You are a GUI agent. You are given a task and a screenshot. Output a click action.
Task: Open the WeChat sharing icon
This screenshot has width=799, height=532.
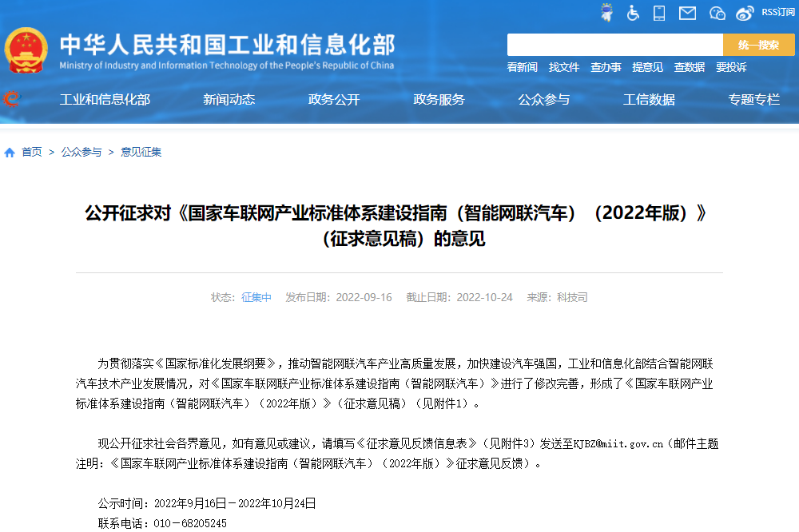[716, 13]
